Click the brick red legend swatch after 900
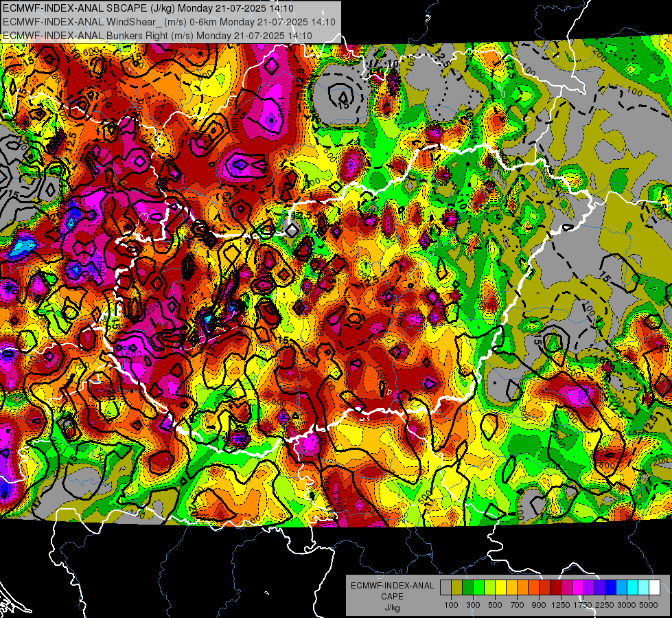Image resolution: width=672 pixels, height=618 pixels. click(545, 587)
